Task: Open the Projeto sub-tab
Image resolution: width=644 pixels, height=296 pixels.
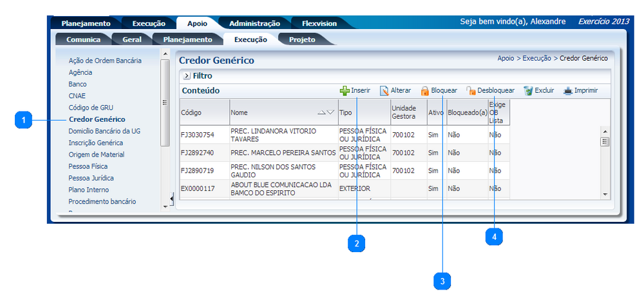Action: [x=302, y=39]
